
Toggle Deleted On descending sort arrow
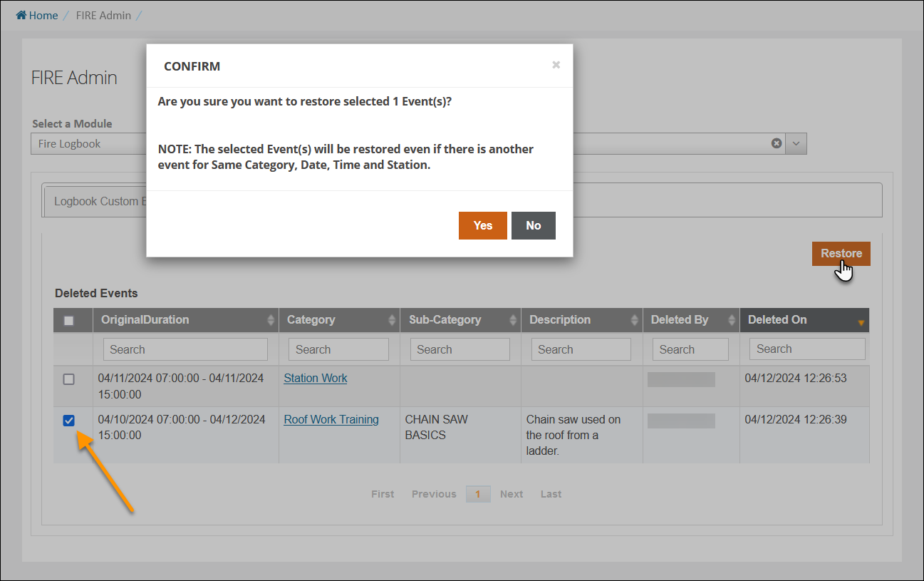(x=861, y=323)
